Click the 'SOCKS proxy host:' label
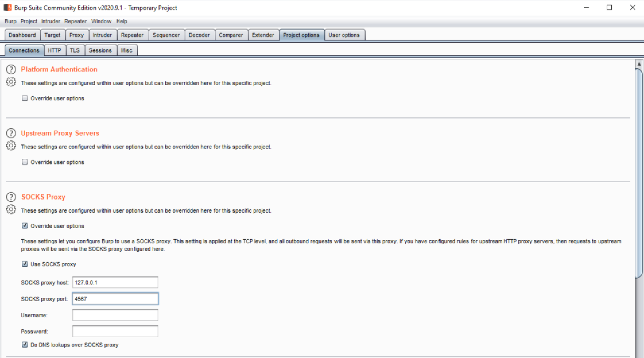The height and width of the screenshot is (358, 644). [45, 282]
